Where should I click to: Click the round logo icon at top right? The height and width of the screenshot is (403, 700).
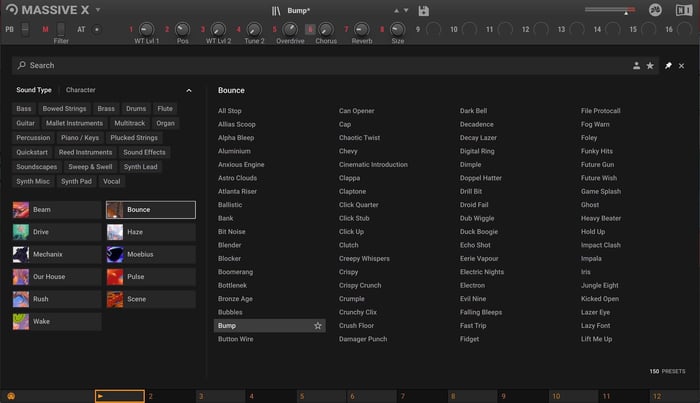coord(655,10)
